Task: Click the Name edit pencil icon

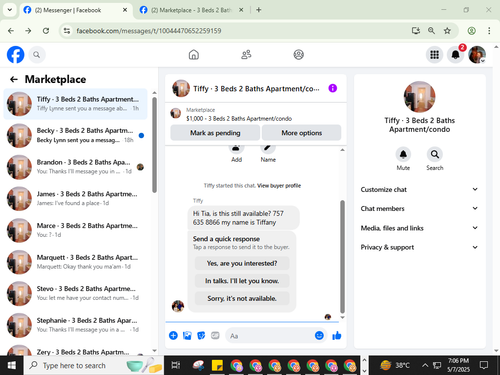Action: pyautogui.click(x=268, y=148)
